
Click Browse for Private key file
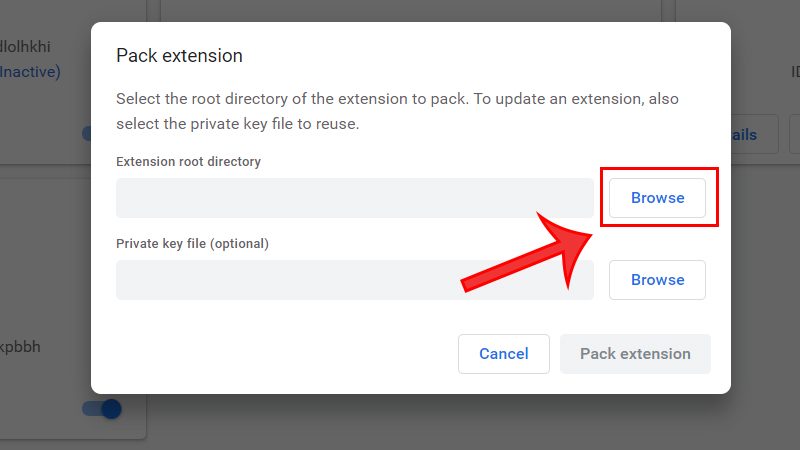pos(657,280)
